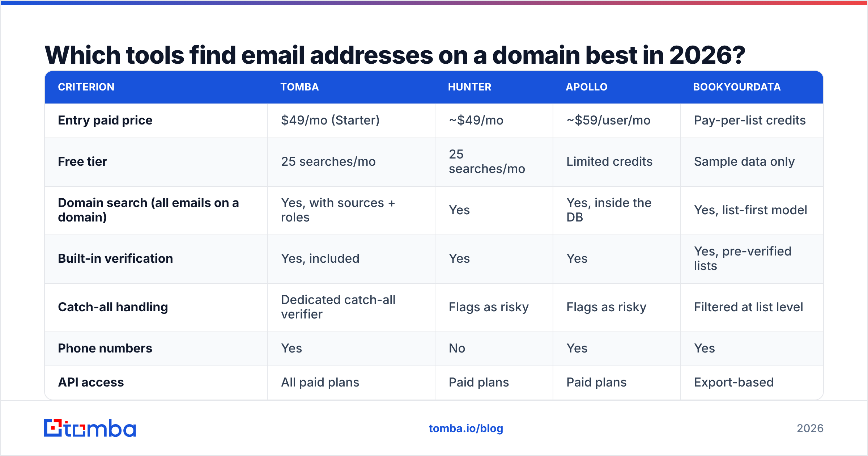Select Hunter's 'Paid plans' cell

coord(479,382)
